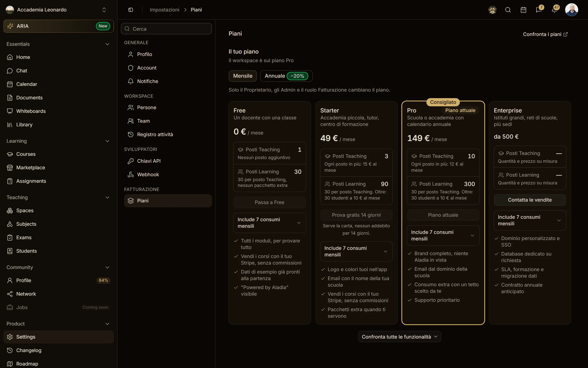Open Webhook settings

168,175
